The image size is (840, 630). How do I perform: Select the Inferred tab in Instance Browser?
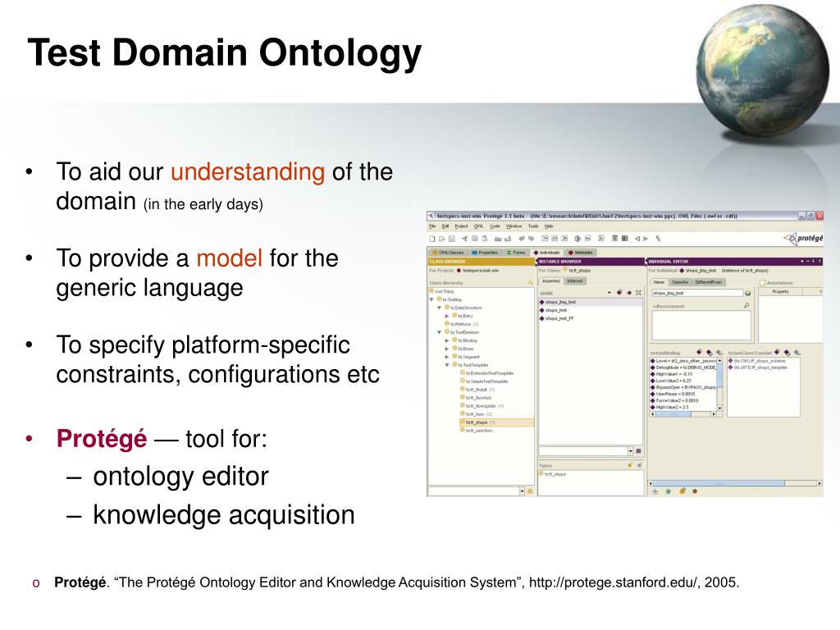575,281
